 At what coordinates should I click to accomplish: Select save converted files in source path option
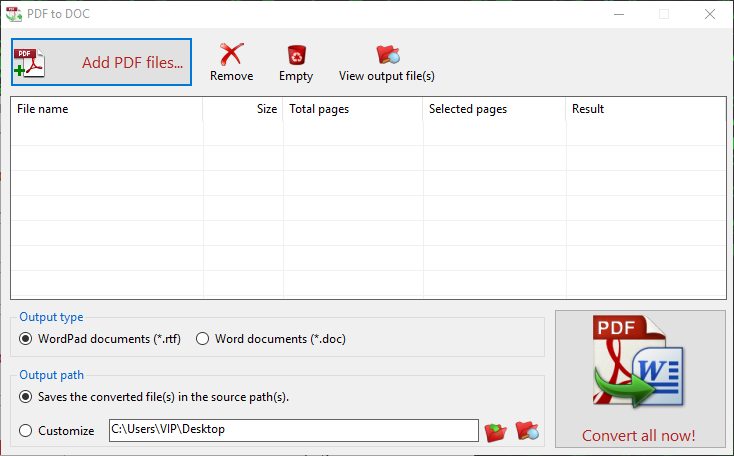pyautogui.click(x=26, y=397)
